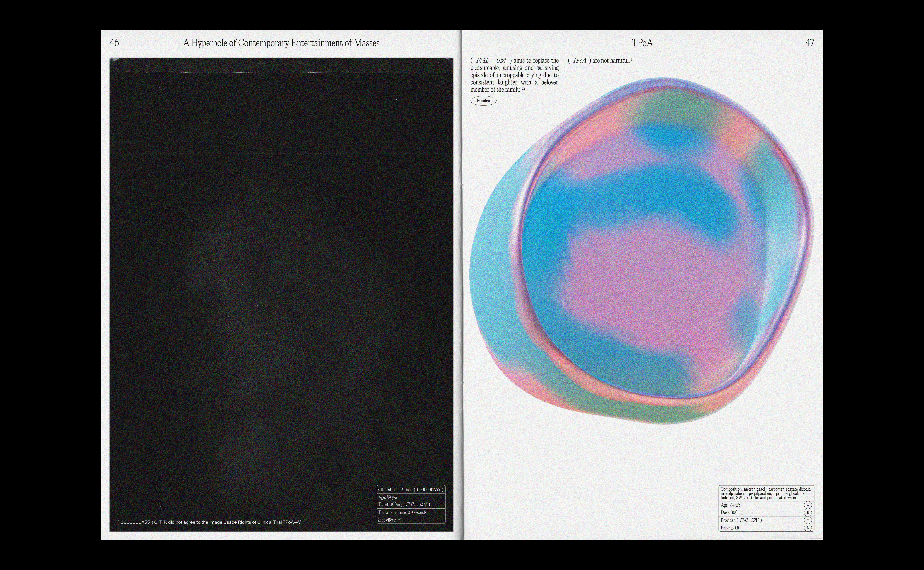The height and width of the screenshot is (570, 924).
Task: Click the circled B marker beside Dose
Action: pos(808,513)
